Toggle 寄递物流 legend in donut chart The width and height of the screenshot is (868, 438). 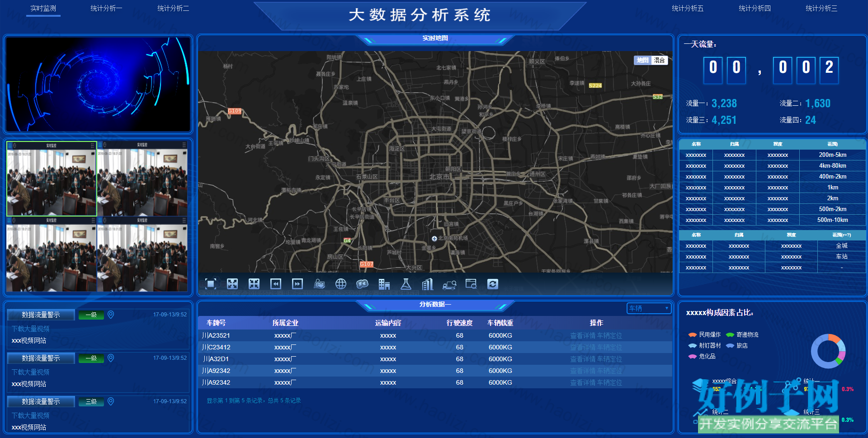pos(742,334)
